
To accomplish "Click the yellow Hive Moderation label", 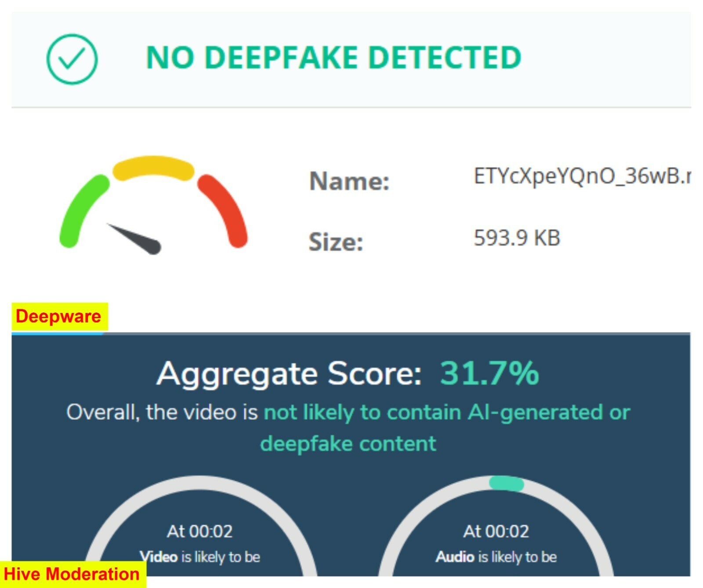I will tap(72, 574).
